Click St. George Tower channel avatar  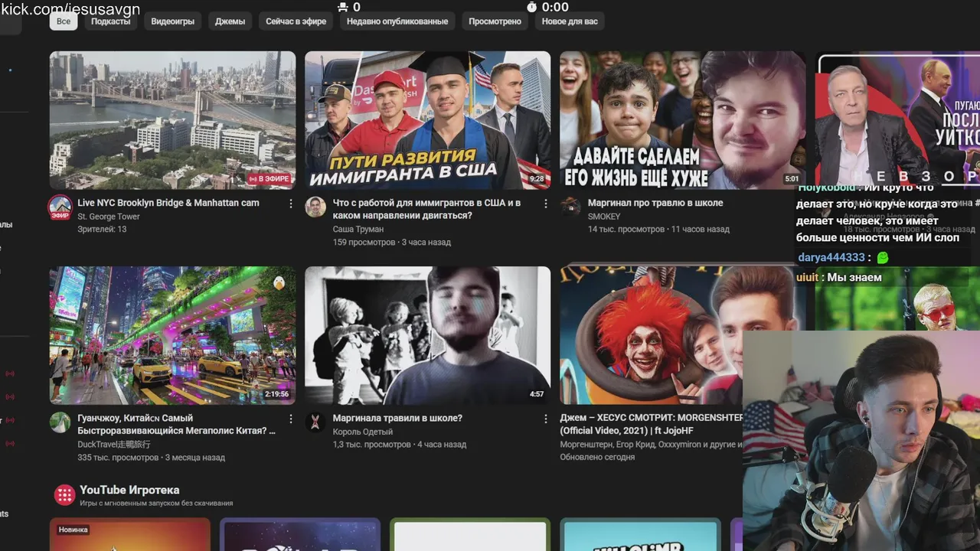60,207
